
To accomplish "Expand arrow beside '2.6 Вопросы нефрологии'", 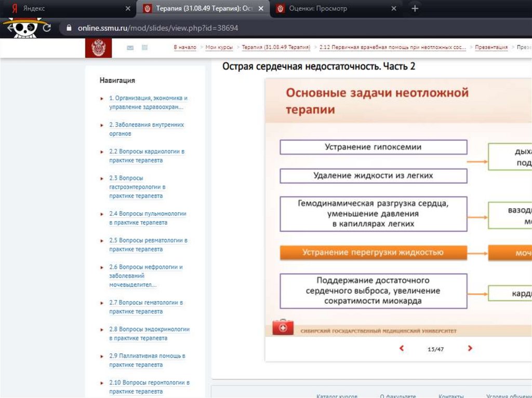I will [102, 268].
